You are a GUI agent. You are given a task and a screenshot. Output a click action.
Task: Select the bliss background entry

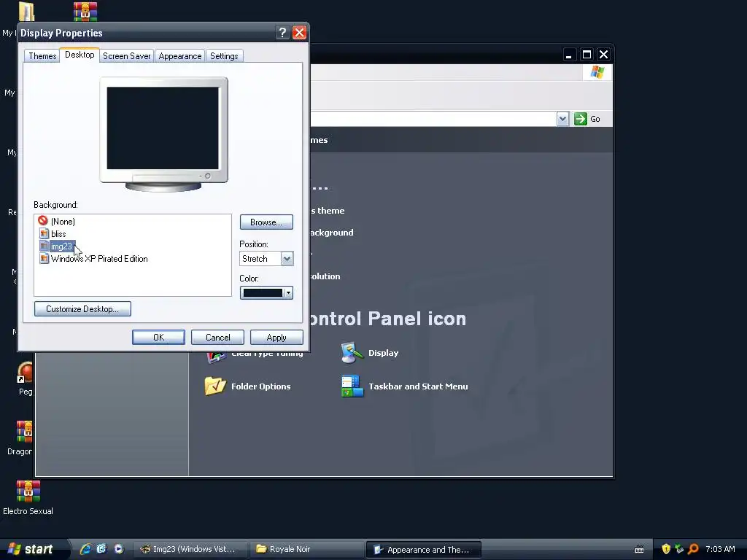click(x=53, y=234)
